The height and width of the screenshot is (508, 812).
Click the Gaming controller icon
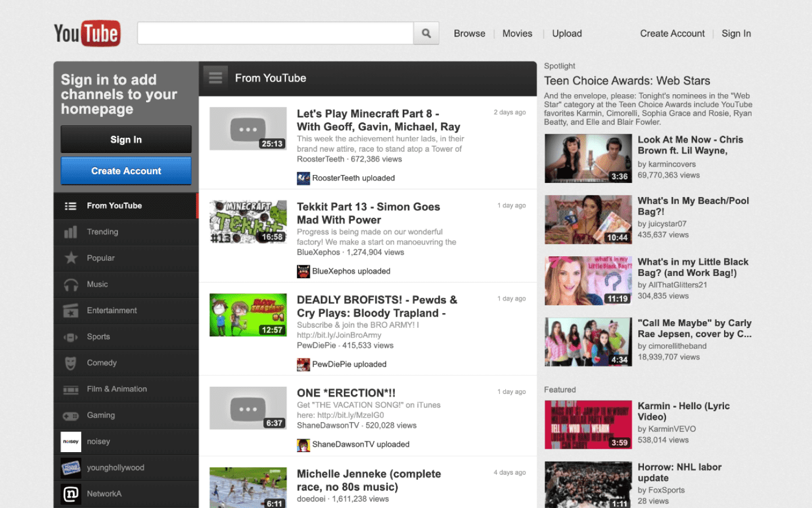pyautogui.click(x=70, y=416)
